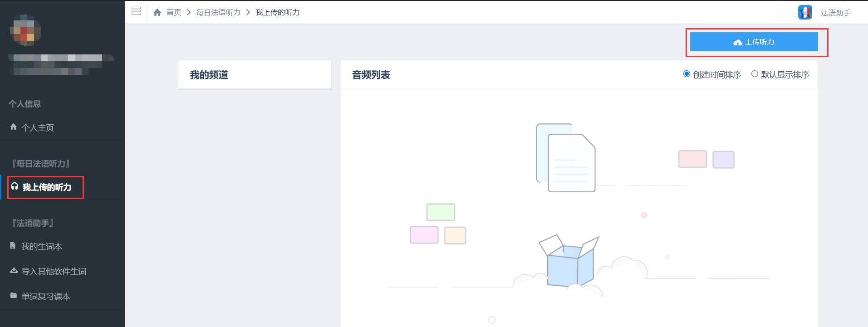Open 我的生词本 sidebar menu item
868x327 pixels.
click(x=42, y=247)
